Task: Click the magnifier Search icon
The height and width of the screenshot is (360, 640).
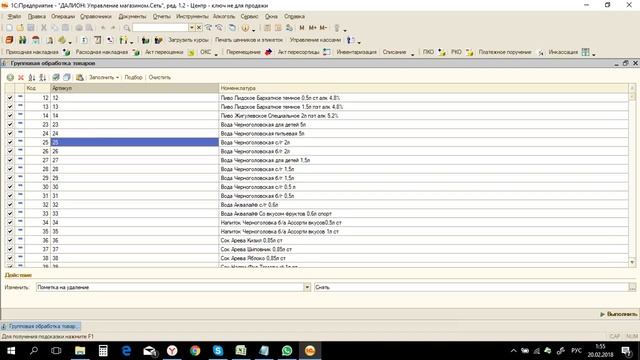Action: pyautogui.click(x=127, y=28)
